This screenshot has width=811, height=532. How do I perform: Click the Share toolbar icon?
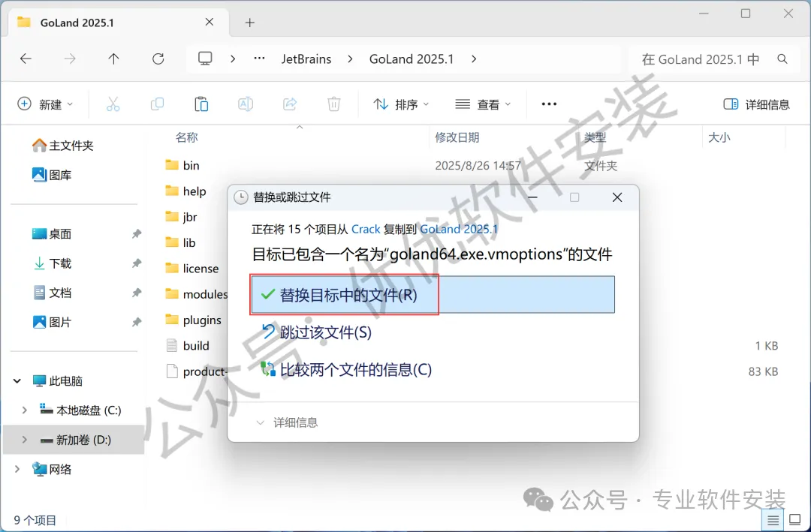click(x=290, y=104)
